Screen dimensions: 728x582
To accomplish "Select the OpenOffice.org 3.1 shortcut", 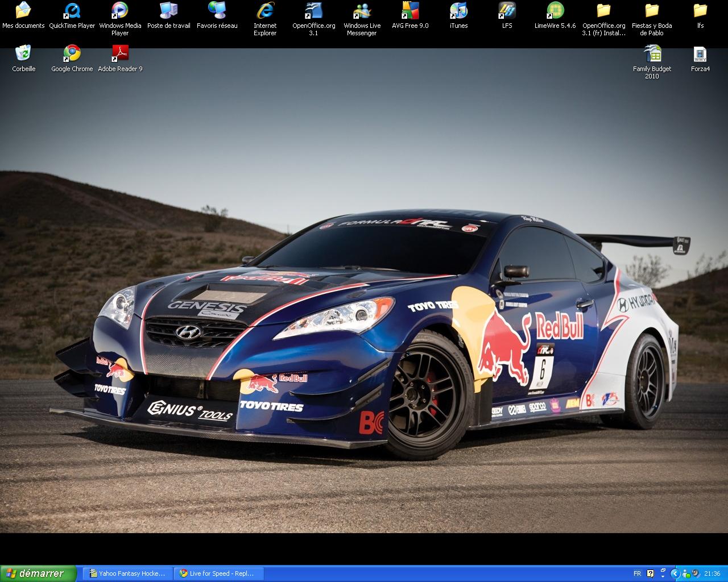I will [314, 10].
